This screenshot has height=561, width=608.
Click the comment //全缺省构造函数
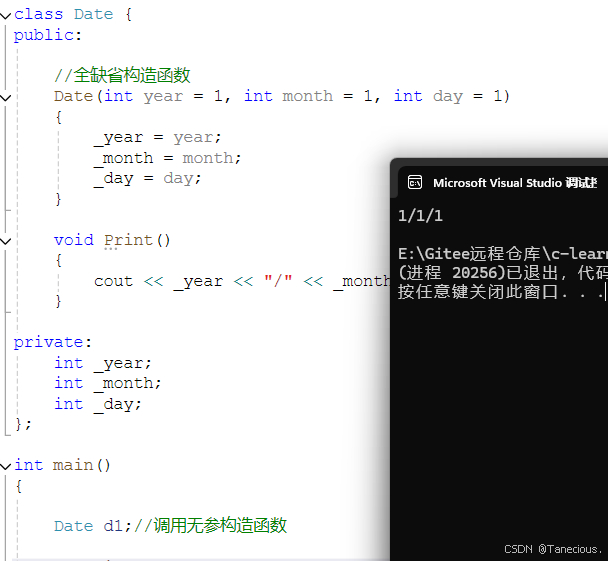tap(122, 75)
